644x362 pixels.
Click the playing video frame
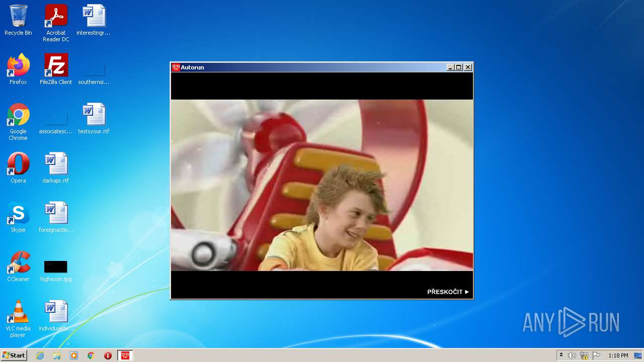(x=322, y=186)
